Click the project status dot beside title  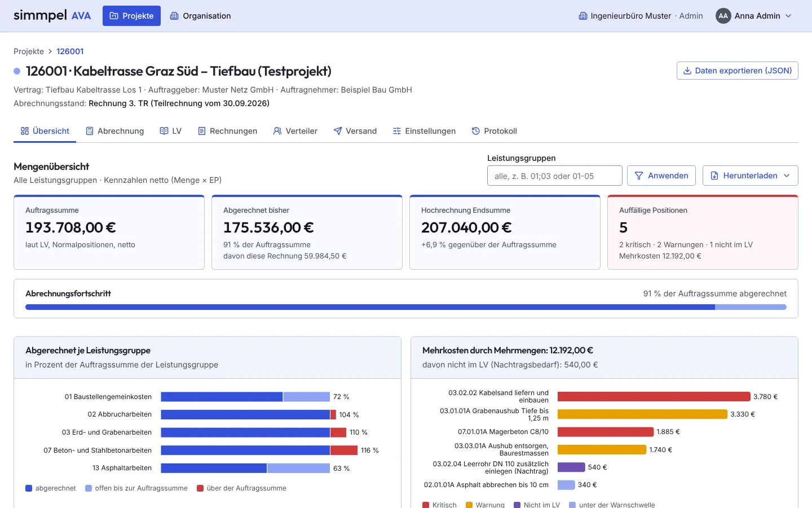17,71
